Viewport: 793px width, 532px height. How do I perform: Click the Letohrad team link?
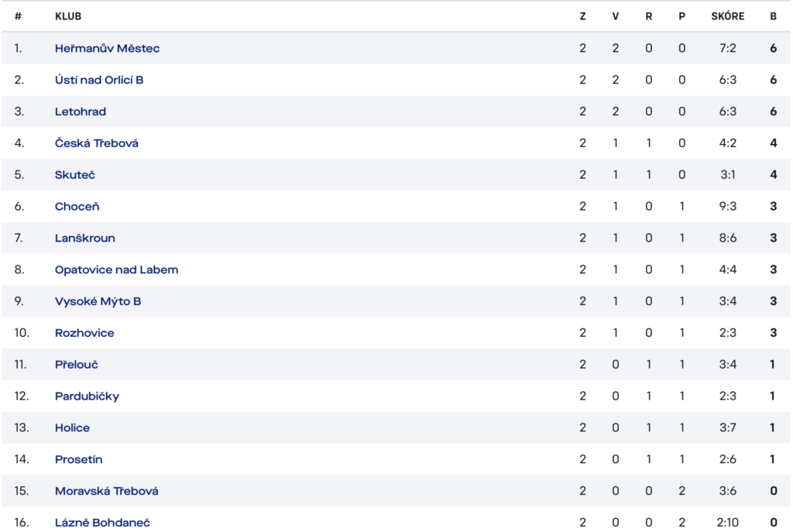(81, 112)
